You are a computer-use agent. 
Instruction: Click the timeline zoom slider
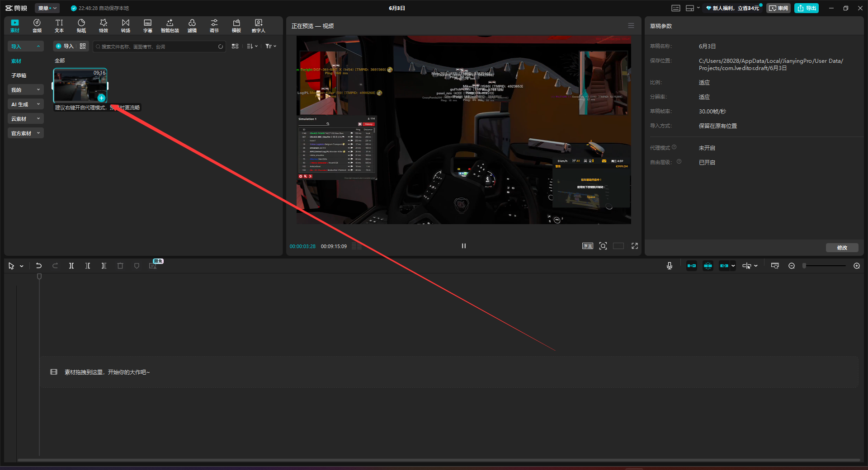824,266
